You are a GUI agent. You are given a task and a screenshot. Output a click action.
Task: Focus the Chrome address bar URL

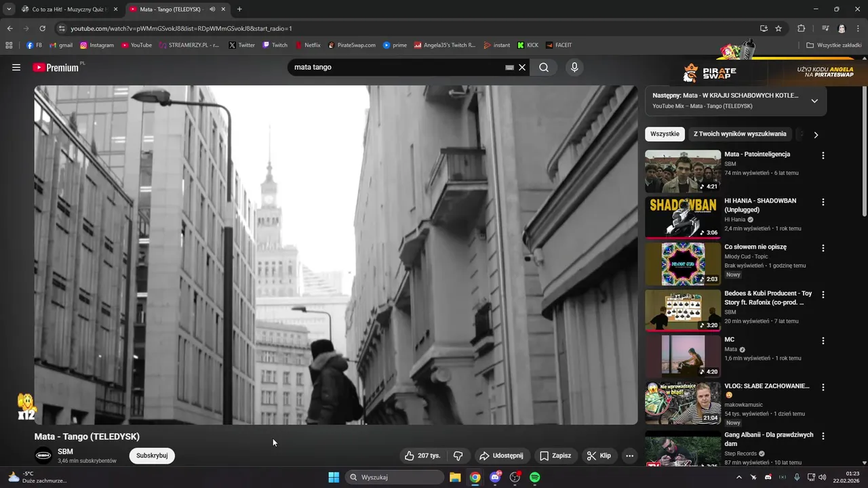(182, 28)
